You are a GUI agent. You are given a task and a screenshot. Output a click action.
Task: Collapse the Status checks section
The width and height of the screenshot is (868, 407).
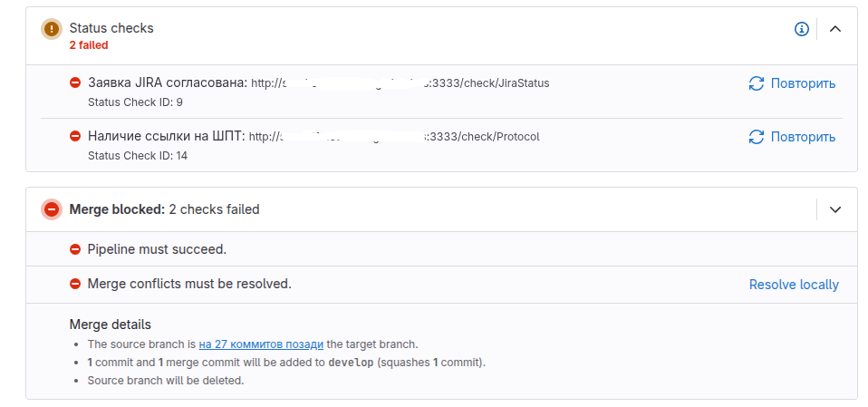pos(834,29)
